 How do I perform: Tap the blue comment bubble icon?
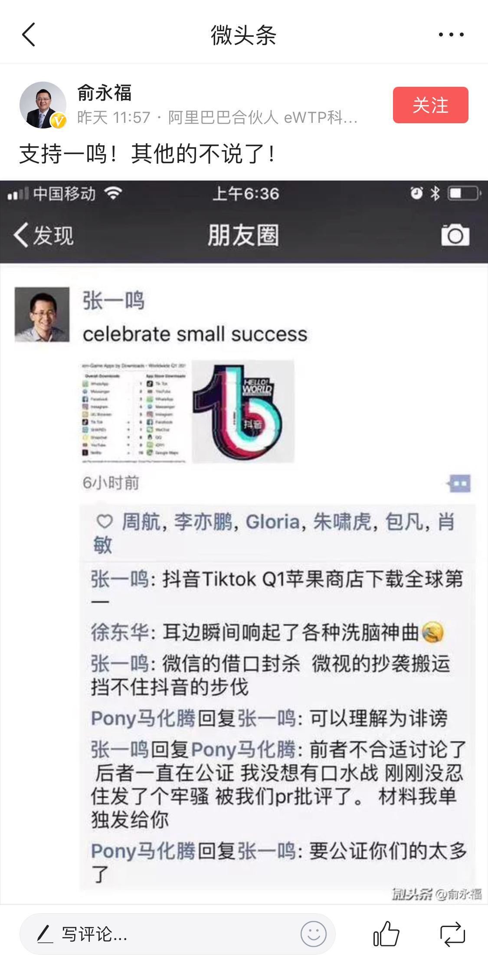tap(460, 483)
